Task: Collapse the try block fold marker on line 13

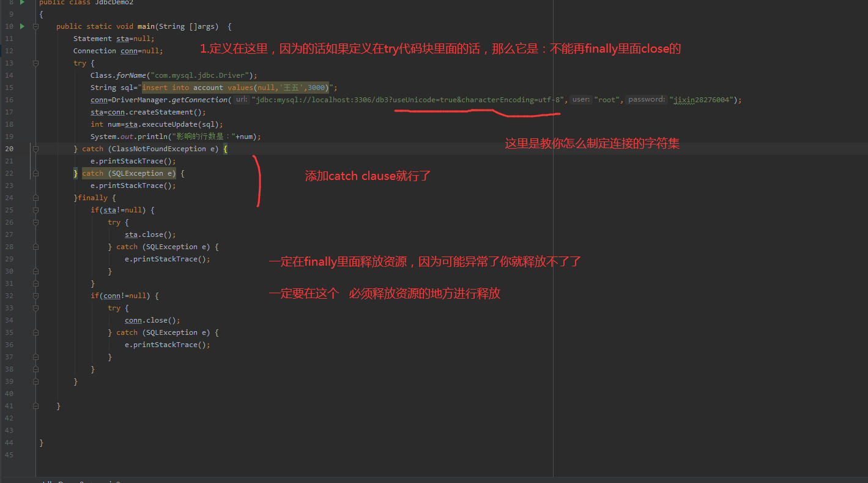Action: pyautogui.click(x=35, y=63)
